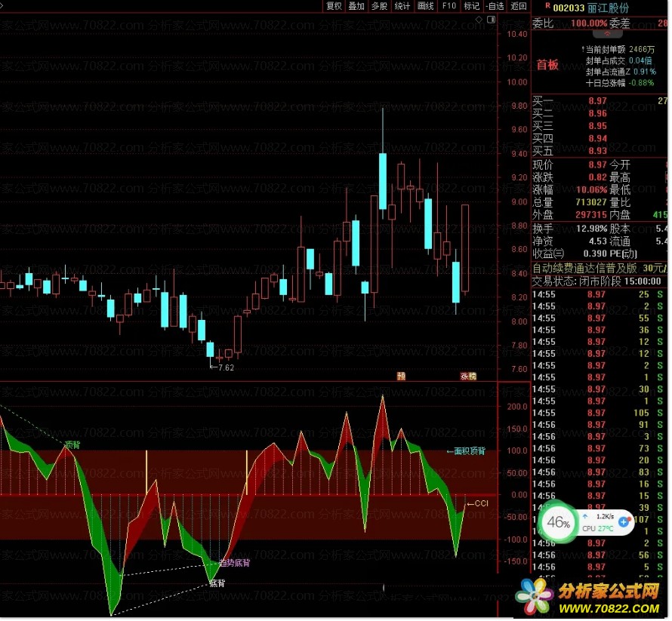Image resolution: width=672 pixels, height=621 pixels.
Task: Select the 买二 bid row at 8.96
Action: click(x=600, y=113)
